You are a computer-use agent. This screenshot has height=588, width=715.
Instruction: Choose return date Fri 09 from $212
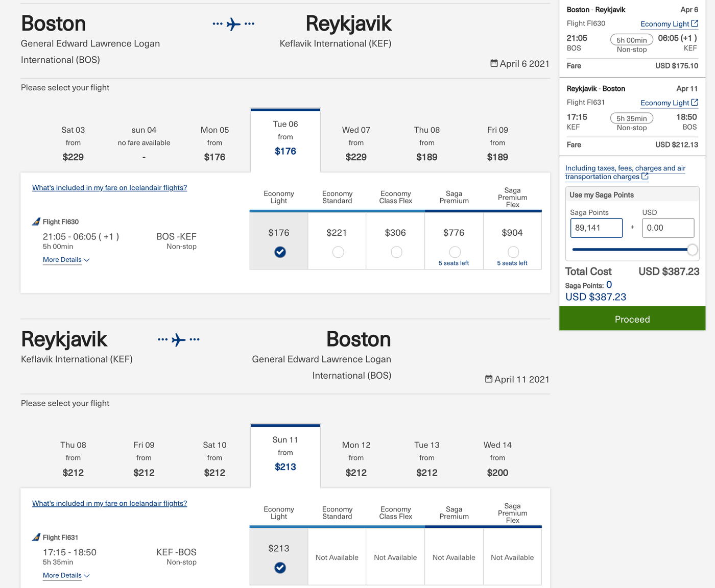point(144,459)
